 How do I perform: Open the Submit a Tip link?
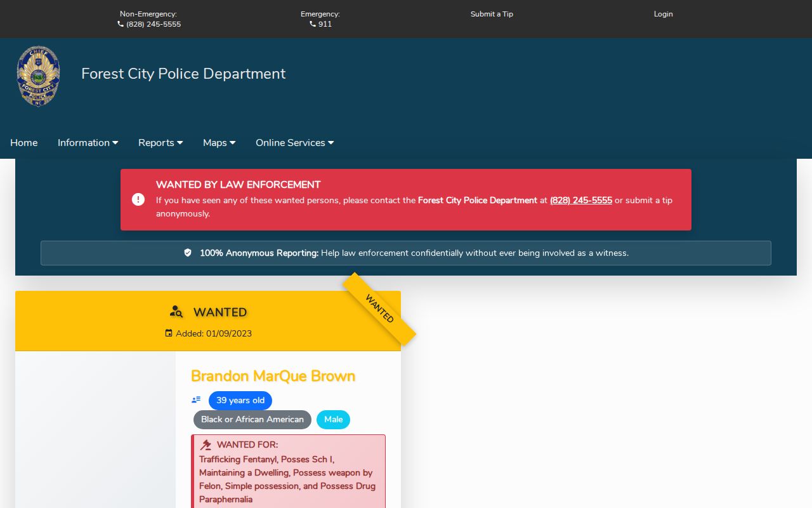point(492,14)
